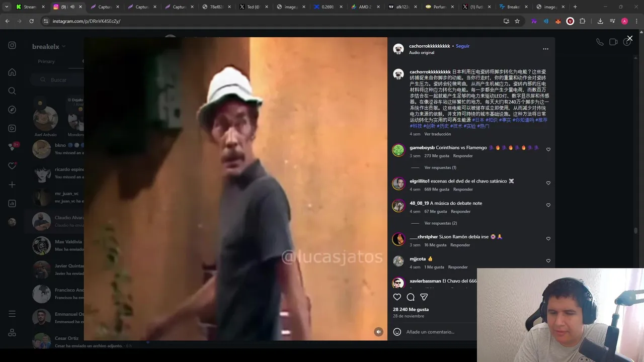Switch to the Ted (@ X tab
The width and height of the screenshot is (644, 362).
[254, 7]
